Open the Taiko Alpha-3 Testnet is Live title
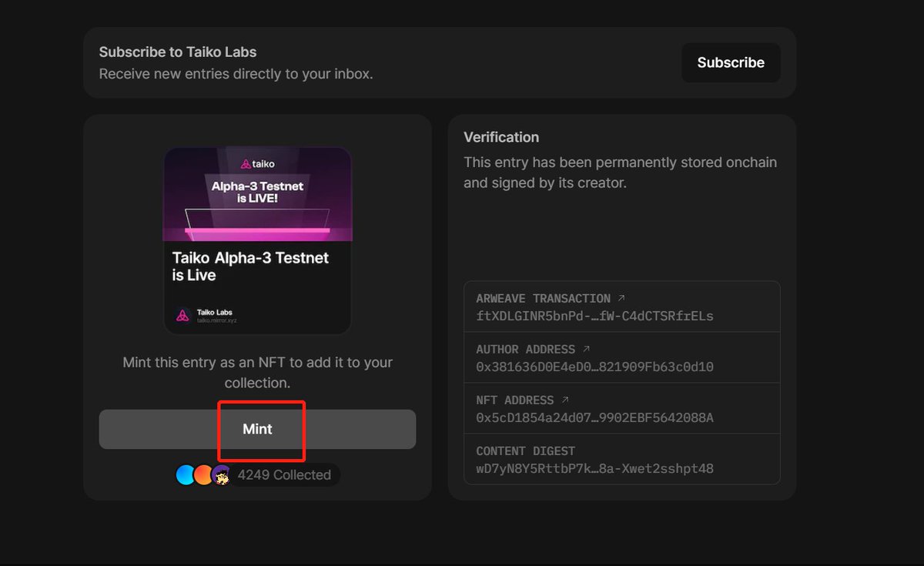924x566 pixels. tap(250, 266)
